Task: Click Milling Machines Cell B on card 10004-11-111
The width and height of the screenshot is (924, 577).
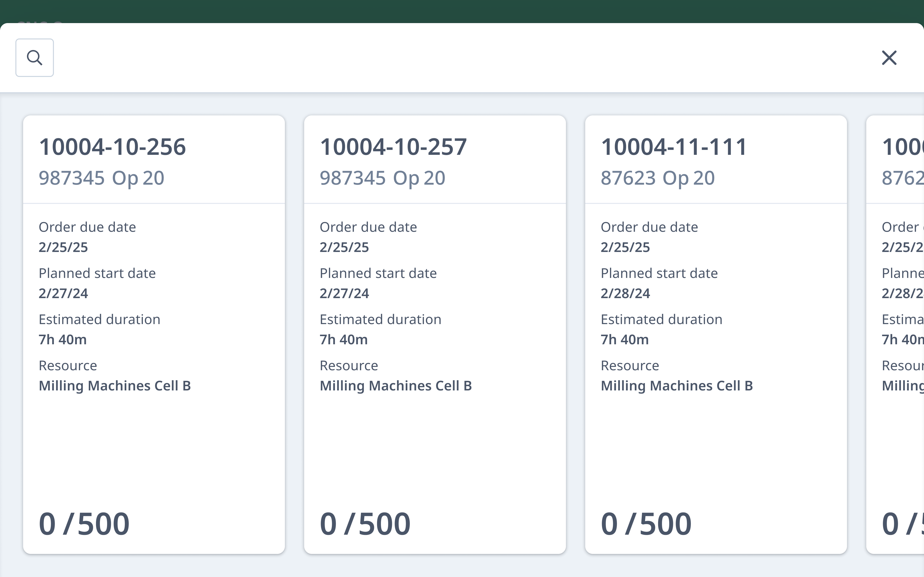Action: pos(677,385)
